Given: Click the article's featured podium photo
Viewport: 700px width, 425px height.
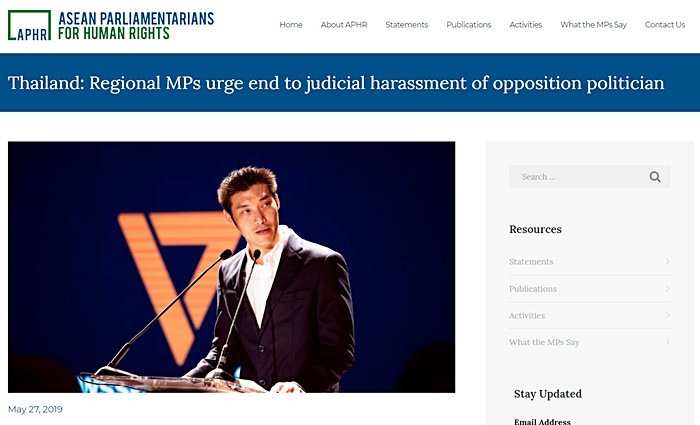Looking at the screenshot, I should [x=231, y=267].
